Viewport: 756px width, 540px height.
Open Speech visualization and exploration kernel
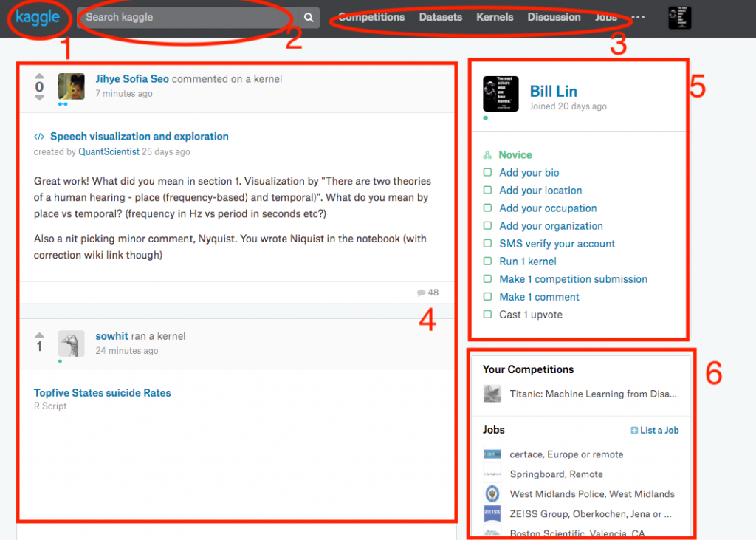[140, 137]
